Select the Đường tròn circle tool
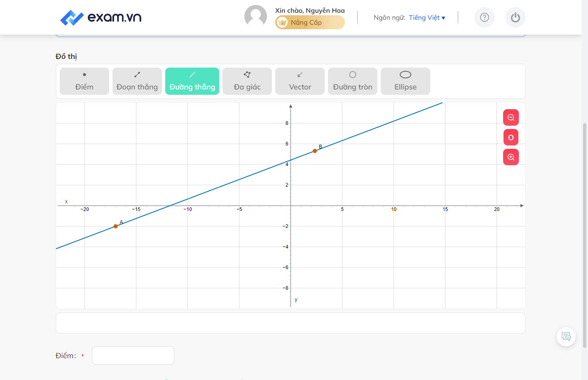 click(353, 81)
